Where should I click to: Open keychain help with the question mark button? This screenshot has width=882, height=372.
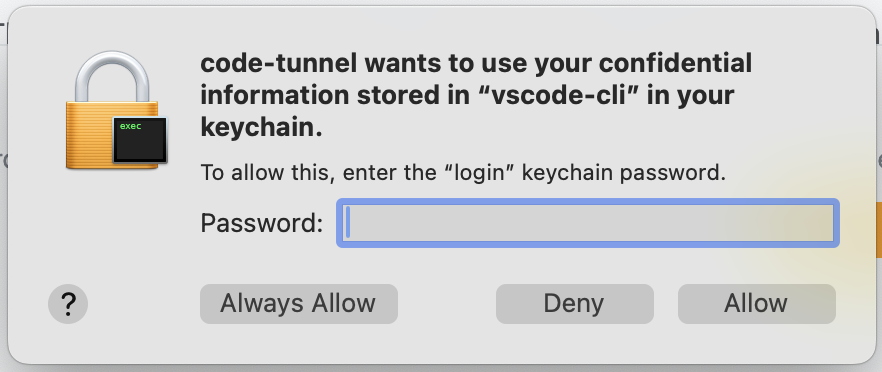(x=68, y=304)
